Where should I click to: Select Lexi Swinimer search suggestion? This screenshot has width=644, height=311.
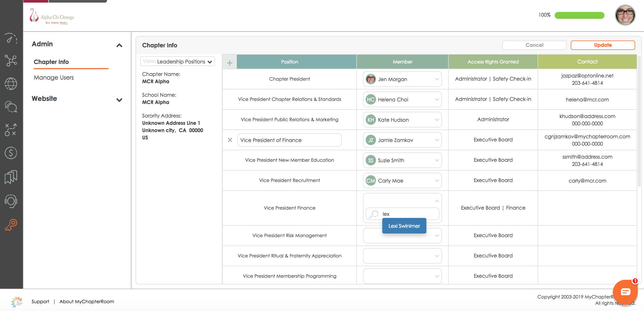point(404,226)
